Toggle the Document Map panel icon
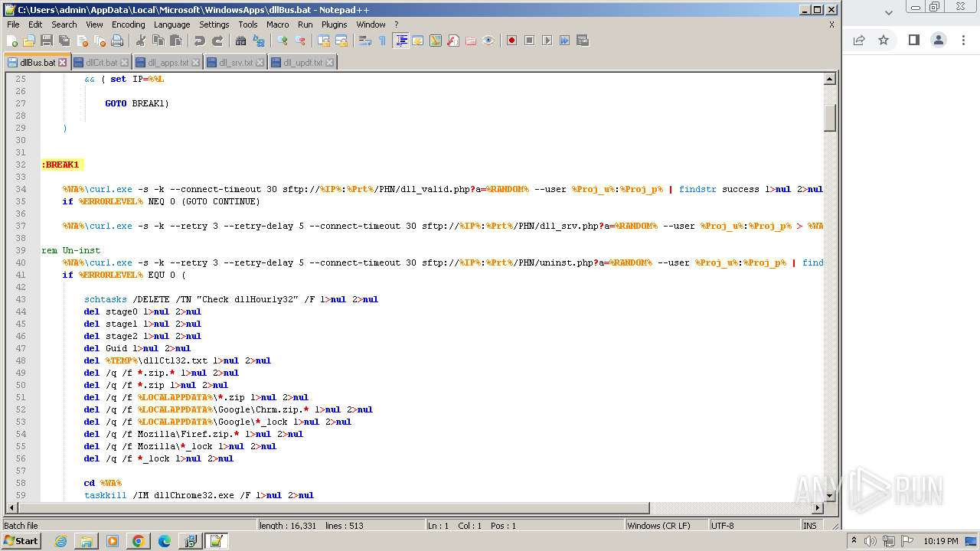Viewport: 980px width, 551px height. click(436, 41)
